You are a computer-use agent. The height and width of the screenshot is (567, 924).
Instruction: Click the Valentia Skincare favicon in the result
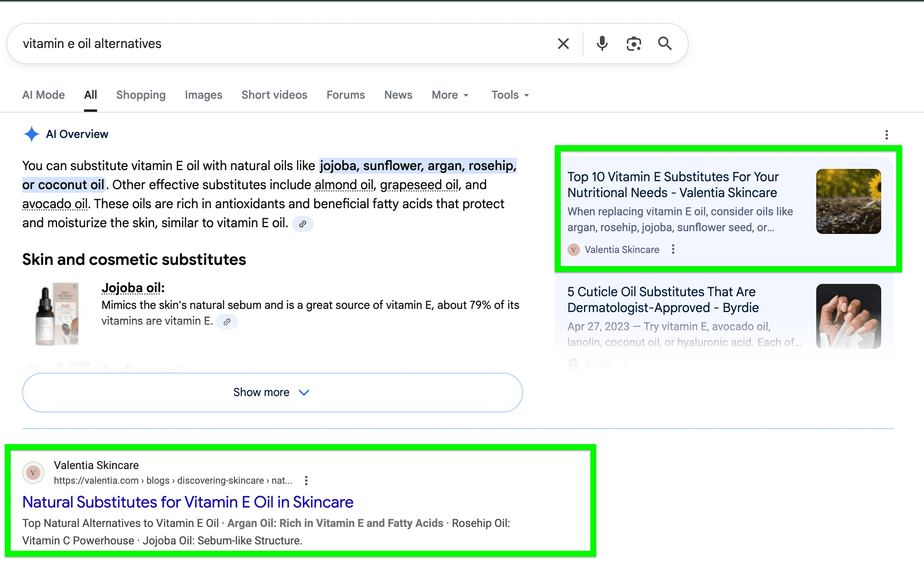tap(33, 472)
